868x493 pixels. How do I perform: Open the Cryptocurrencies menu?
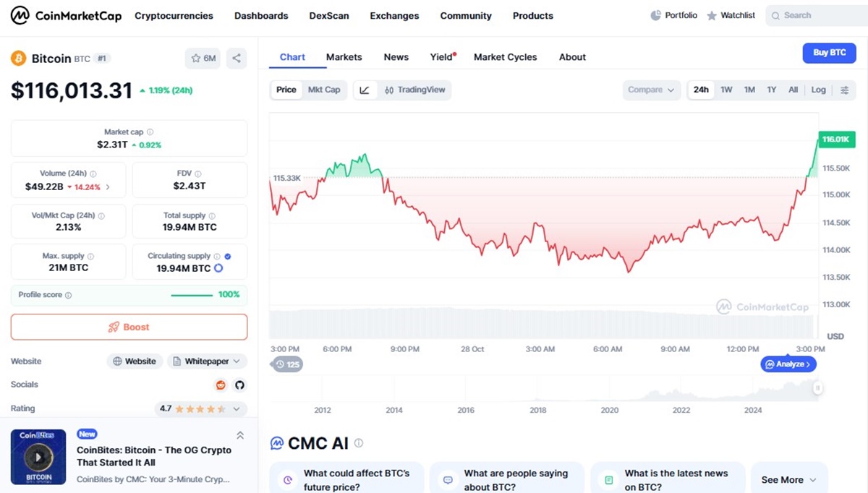click(174, 15)
